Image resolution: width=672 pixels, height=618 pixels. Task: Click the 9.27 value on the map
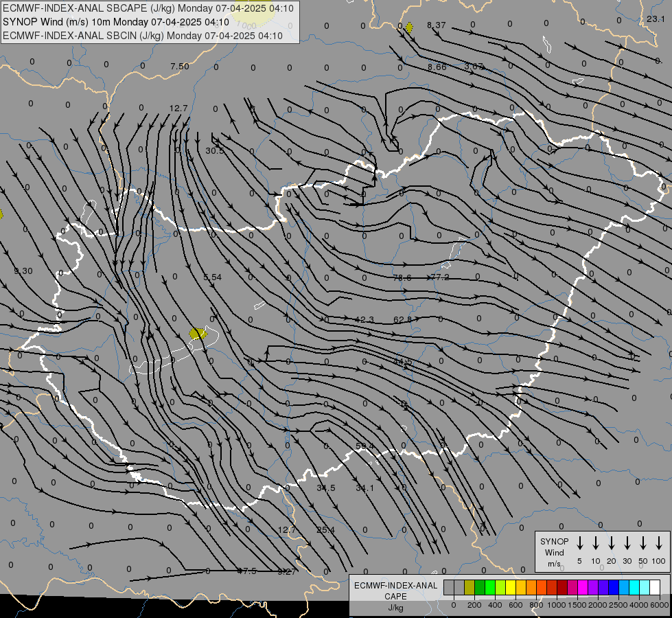286,571
